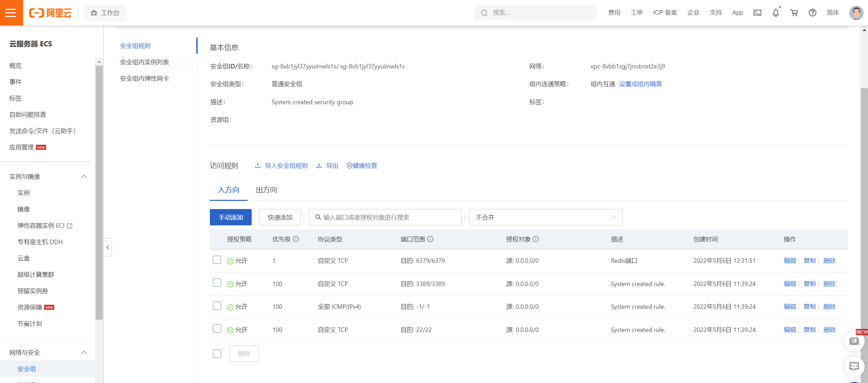868x383 pixels.
Task: Collapse the 实例与镜像 section
Action: click(84, 176)
